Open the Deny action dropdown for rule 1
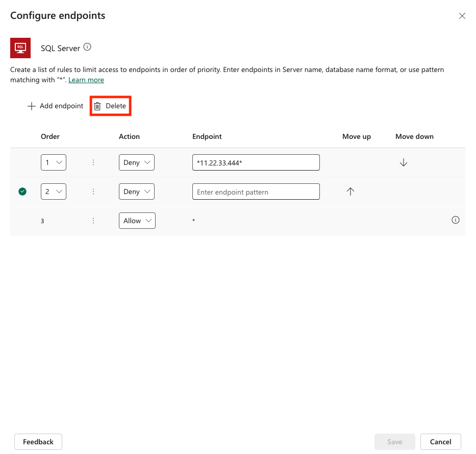Viewport: 476px width, 454px height. click(x=136, y=162)
